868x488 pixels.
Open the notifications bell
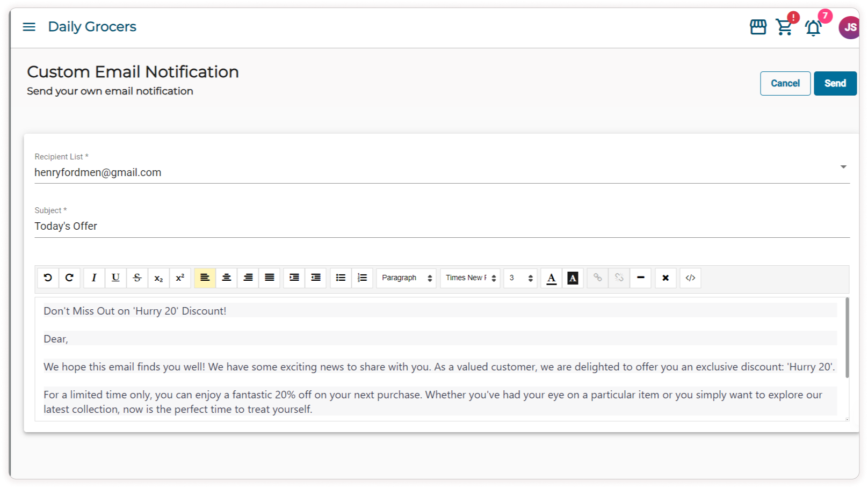tap(813, 28)
